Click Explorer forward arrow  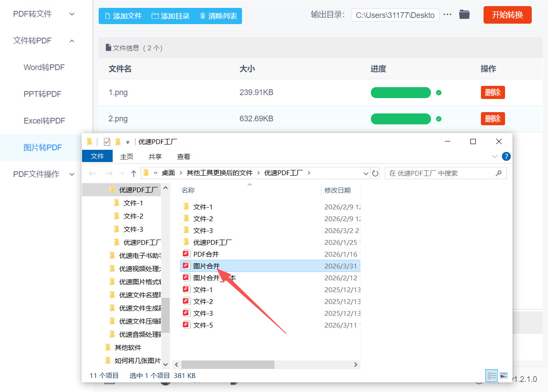tap(109, 173)
